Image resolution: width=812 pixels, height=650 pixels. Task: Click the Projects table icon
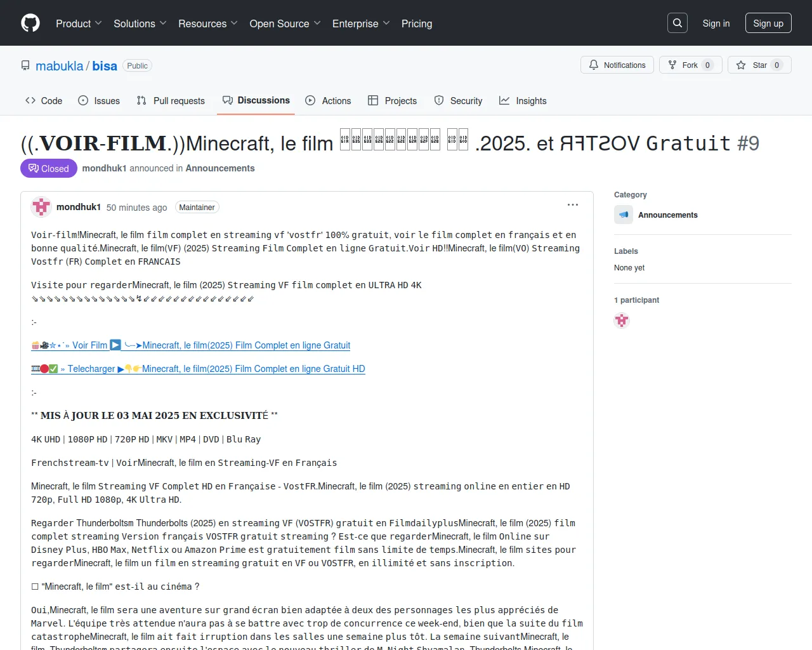[373, 100]
